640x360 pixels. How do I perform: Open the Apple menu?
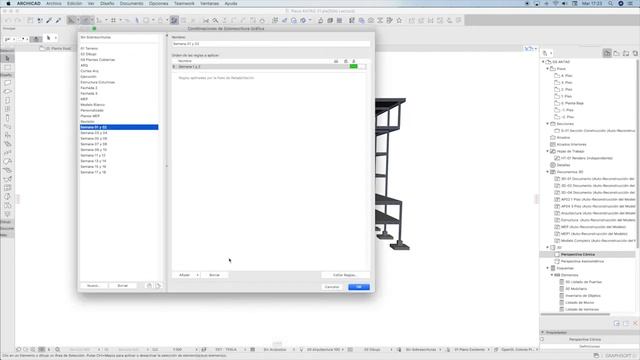coord(8,3)
